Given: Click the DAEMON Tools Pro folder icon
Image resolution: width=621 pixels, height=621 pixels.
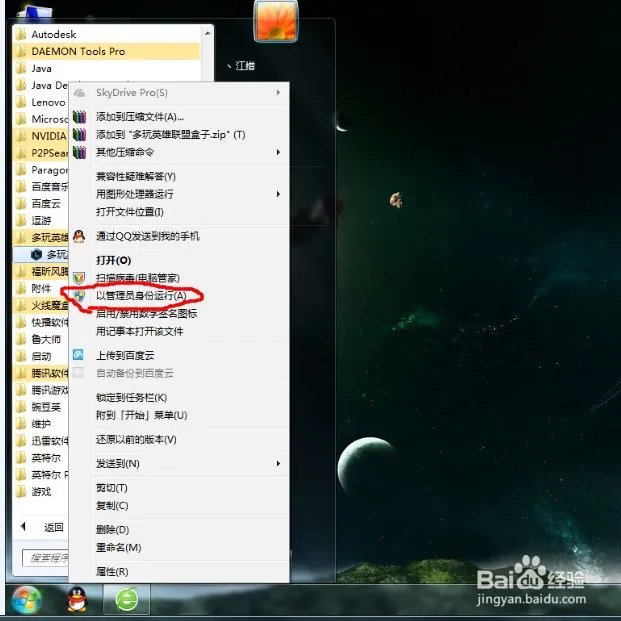Looking at the screenshot, I should tap(21, 51).
